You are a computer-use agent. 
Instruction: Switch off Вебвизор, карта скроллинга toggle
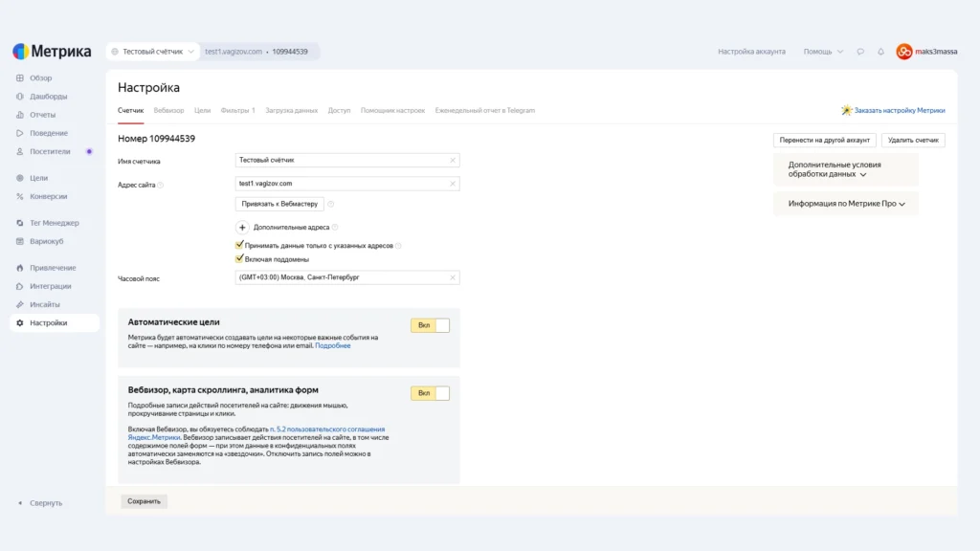pyautogui.click(x=430, y=393)
